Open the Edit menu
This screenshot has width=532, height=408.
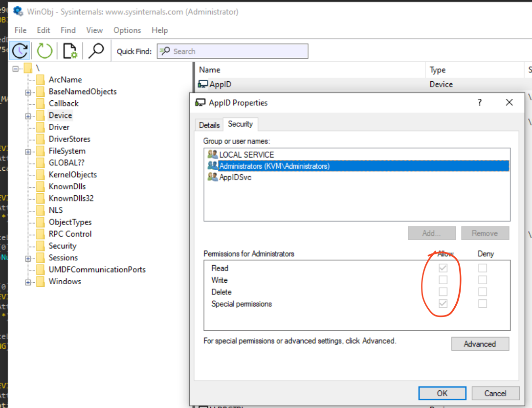[x=44, y=30]
